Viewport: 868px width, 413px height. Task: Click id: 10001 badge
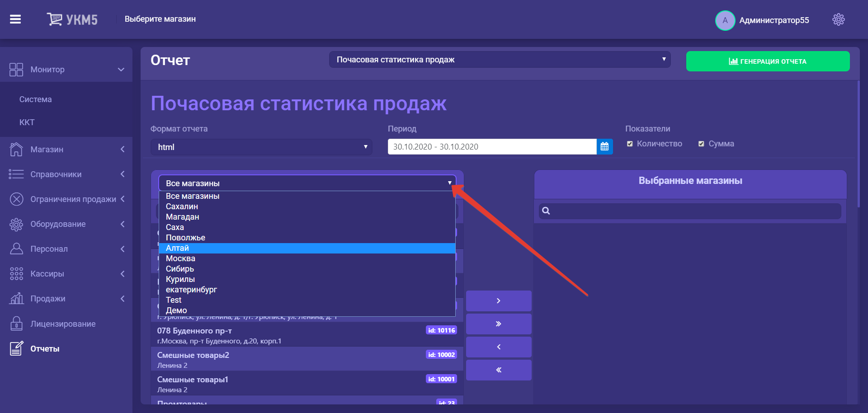click(x=441, y=379)
